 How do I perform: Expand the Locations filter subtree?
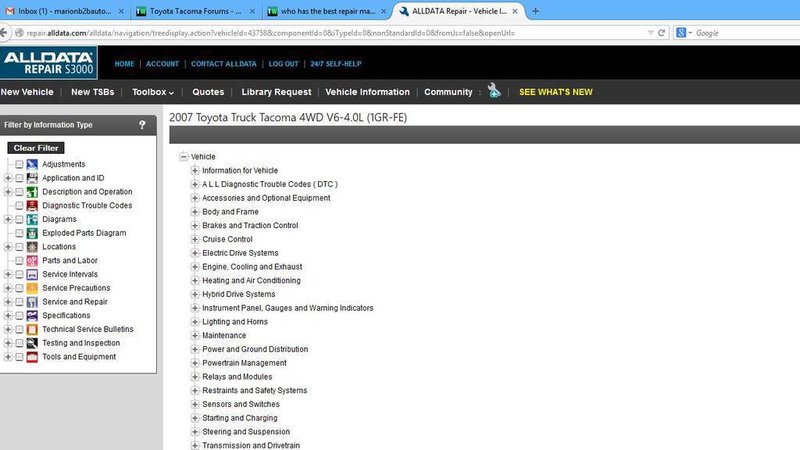[8, 247]
